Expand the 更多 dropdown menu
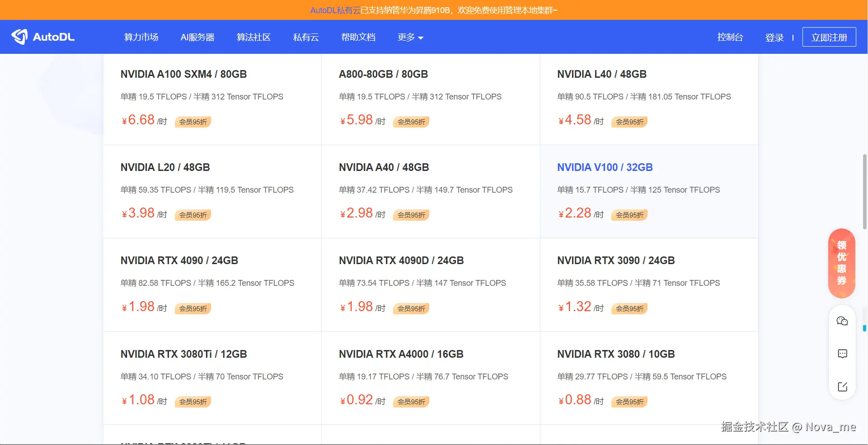Image resolution: width=868 pixels, height=445 pixels. click(x=410, y=37)
